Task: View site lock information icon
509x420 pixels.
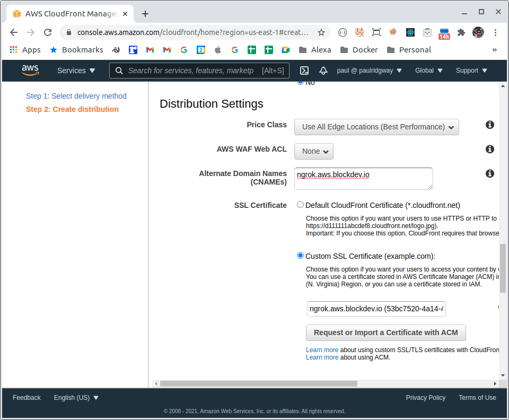Action: coord(69,32)
